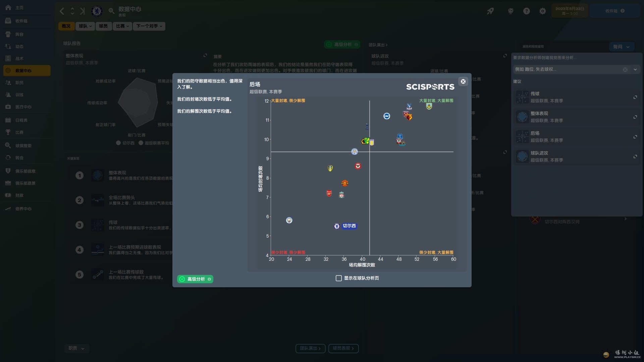644x362 pixels.
Task: Expand the 球队 dropdown tab
Action: (x=85, y=26)
